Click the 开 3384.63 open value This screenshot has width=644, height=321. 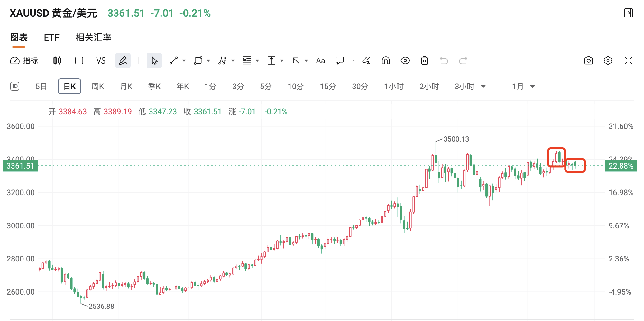coord(68,112)
